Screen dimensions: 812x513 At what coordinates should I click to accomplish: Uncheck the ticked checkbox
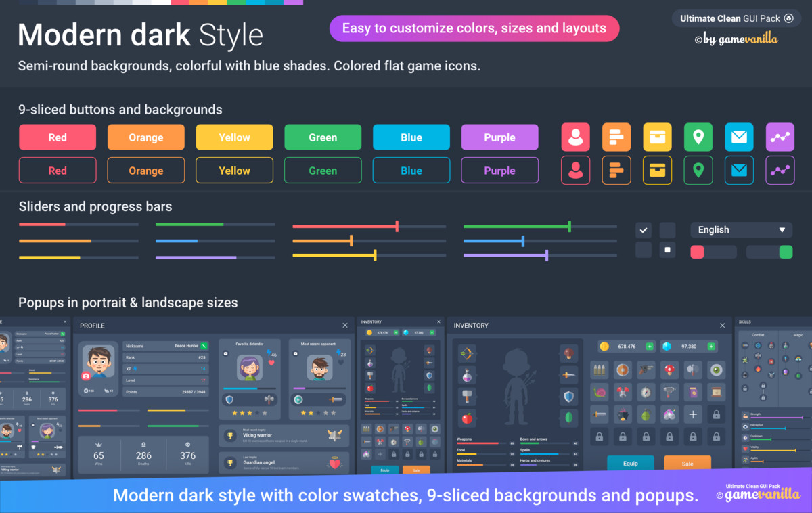(x=644, y=230)
